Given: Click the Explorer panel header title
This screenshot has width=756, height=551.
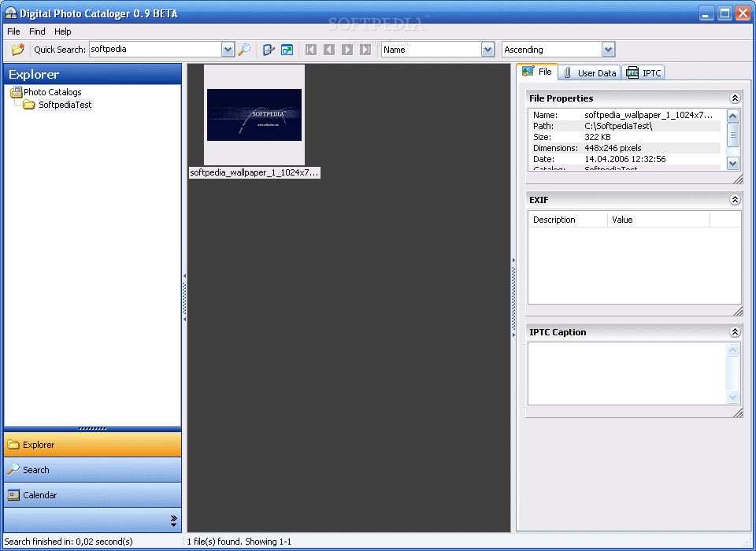Looking at the screenshot, I should pyautogui.click(x=34, y=74).
